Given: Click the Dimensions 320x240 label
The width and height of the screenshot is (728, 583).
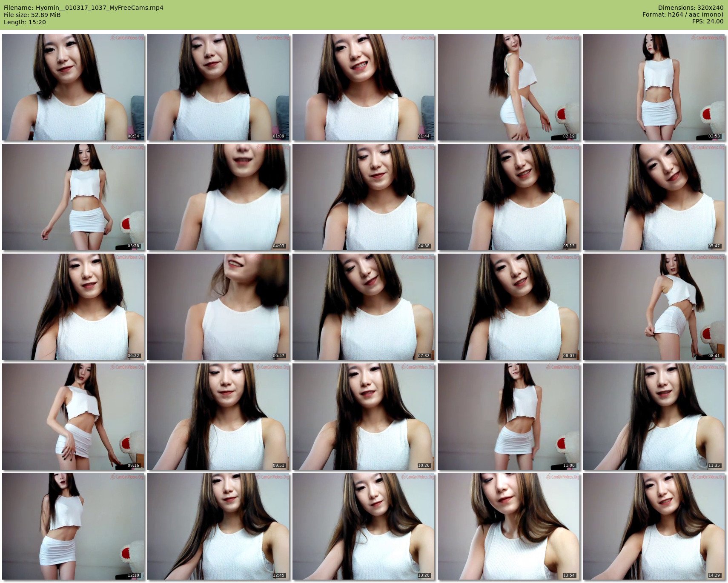Looking at the screenshot, I should pyautogui.click(x=691, y=8).
